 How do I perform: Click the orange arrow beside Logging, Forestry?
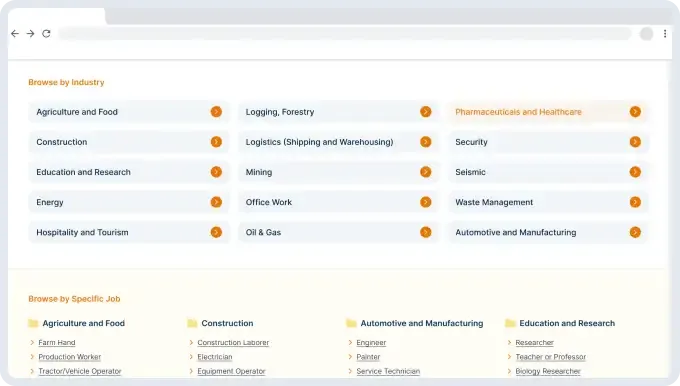click(425, 112)
